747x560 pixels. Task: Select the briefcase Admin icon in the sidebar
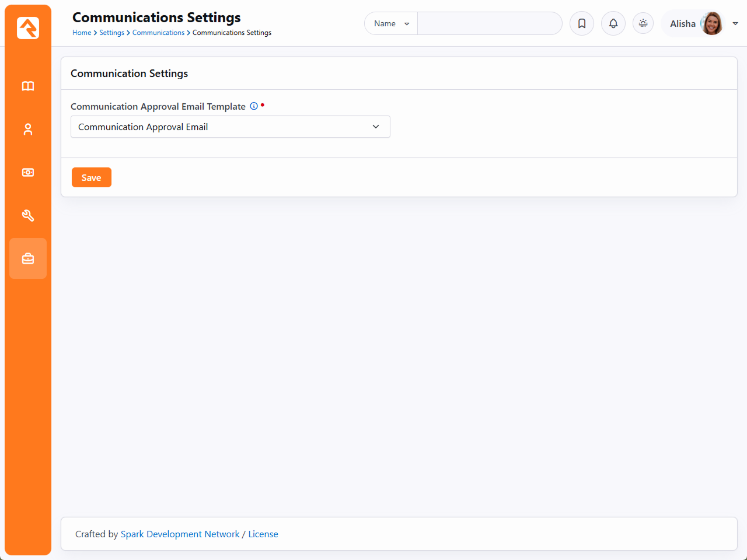point(28,258)
